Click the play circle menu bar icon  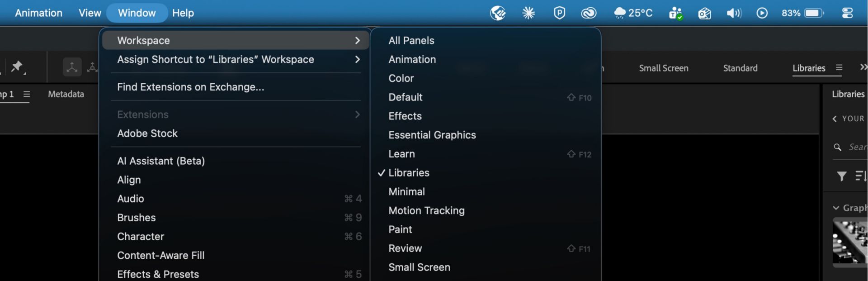[x=762, y=13]
